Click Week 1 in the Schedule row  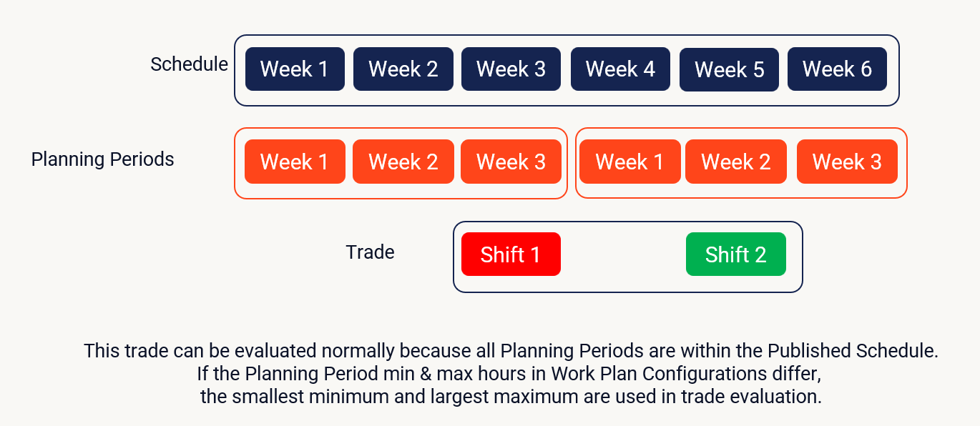(295, 69)
